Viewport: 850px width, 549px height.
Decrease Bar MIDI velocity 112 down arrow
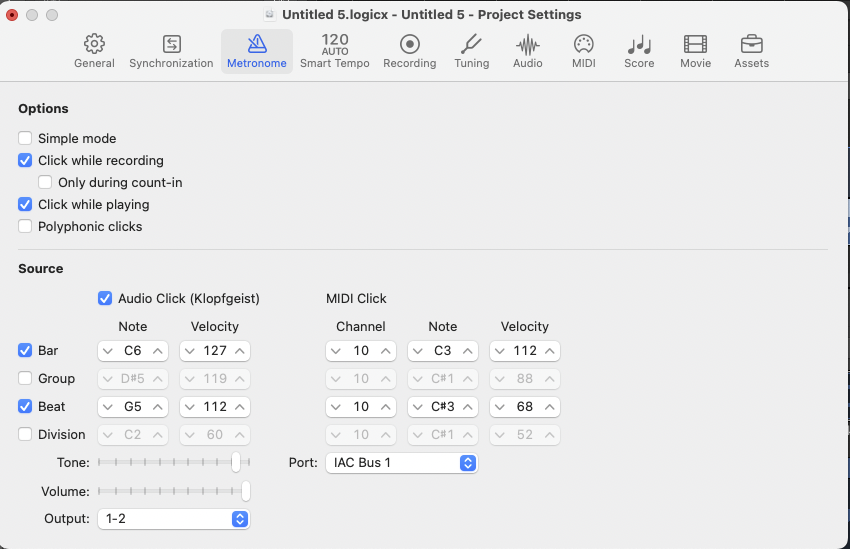click(500, 351)
